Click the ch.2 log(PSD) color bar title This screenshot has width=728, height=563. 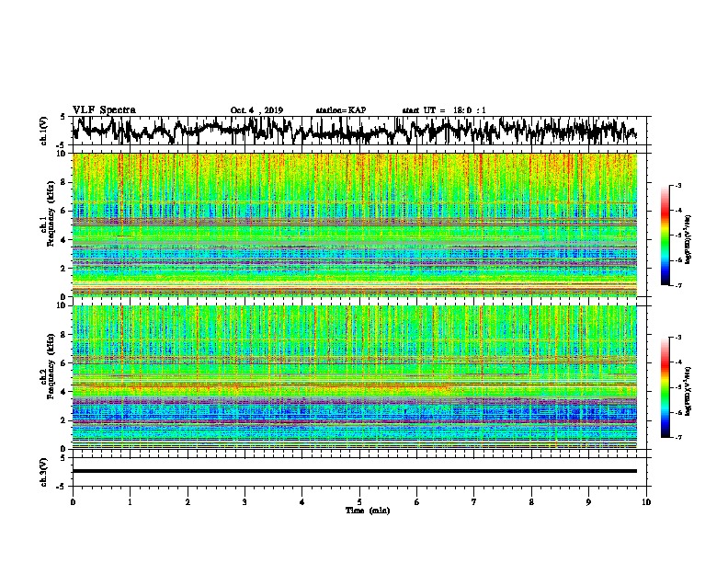tap(688, 391)
